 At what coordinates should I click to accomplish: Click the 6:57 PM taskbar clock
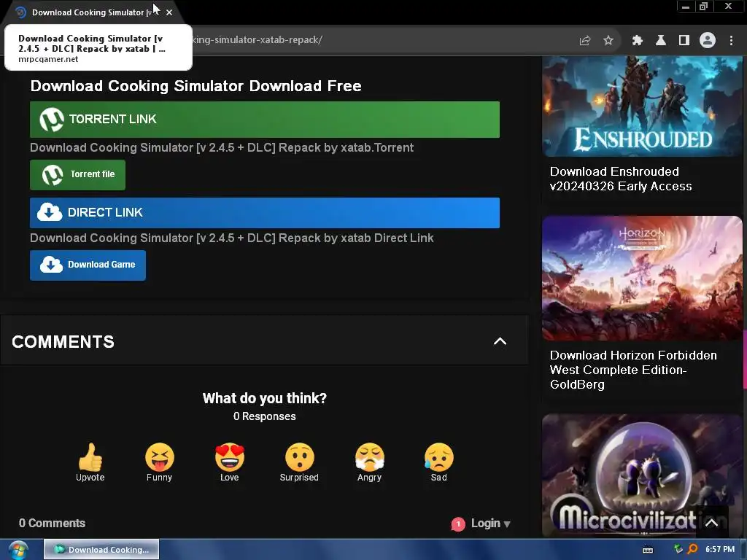(720, 550)
